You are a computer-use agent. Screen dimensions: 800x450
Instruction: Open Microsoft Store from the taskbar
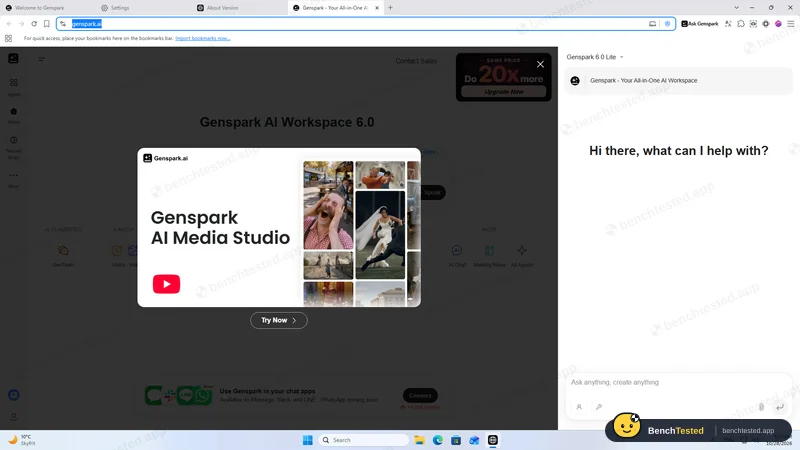[456, 440]
